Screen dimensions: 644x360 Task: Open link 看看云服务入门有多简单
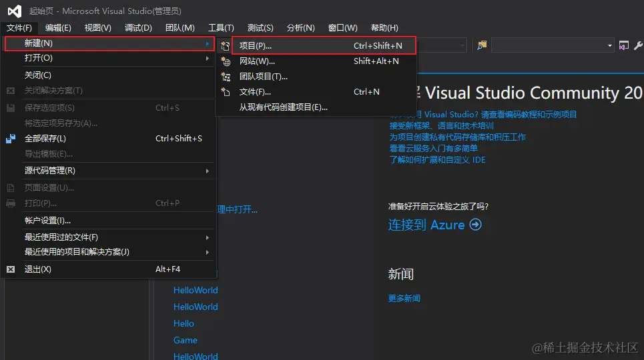(x=433, y=148)
